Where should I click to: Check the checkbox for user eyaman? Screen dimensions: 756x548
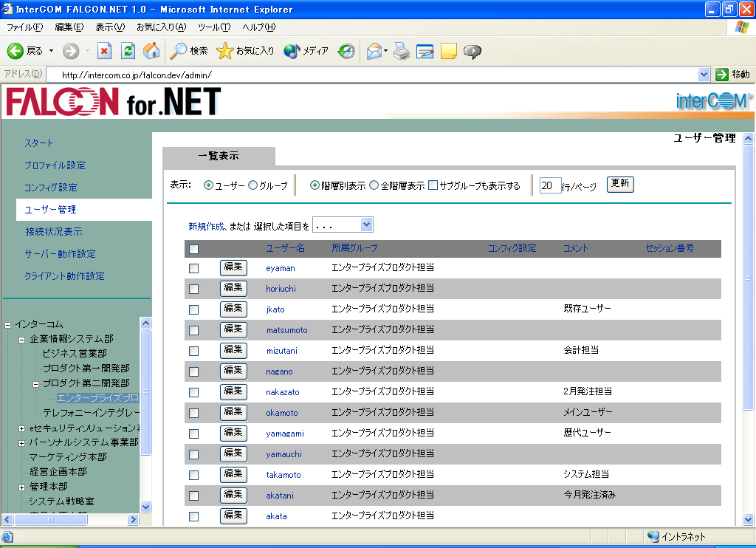click(x=194, y=268)
